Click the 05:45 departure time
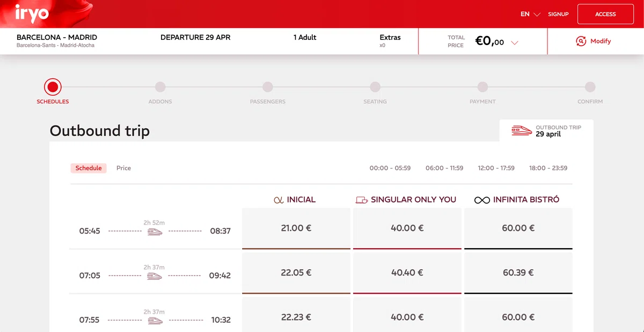The height and width of the screenshot is (332, 644). tap(90, 231)
